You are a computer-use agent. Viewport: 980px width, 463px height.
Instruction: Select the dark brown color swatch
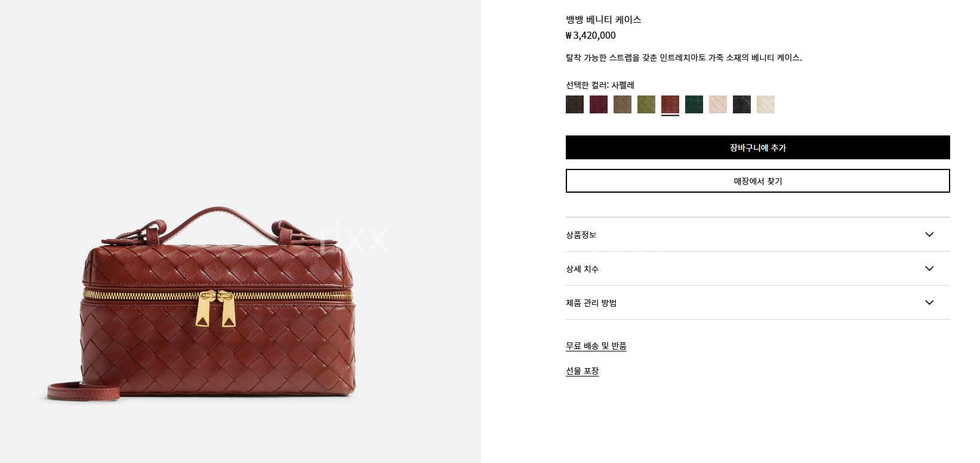[575, 104]
